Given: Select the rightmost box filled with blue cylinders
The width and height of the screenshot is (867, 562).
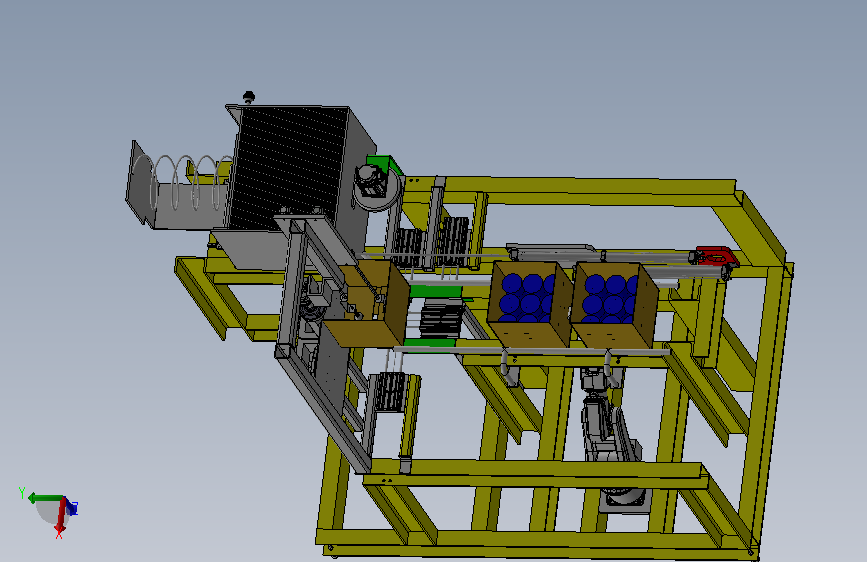Looking at the screenshot, I should tap(614, 305).
